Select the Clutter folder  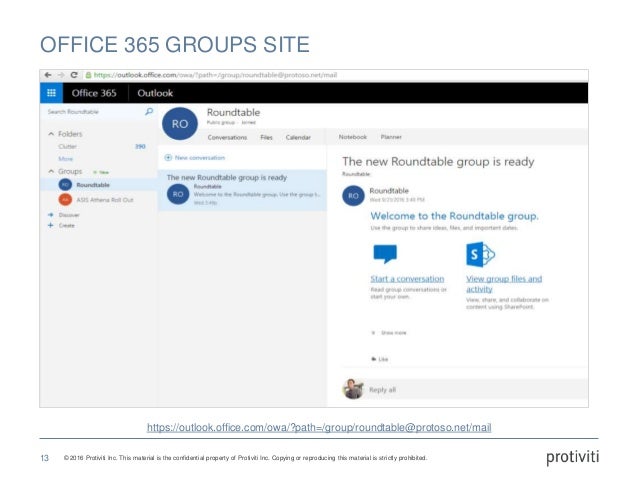coord(68,146)
